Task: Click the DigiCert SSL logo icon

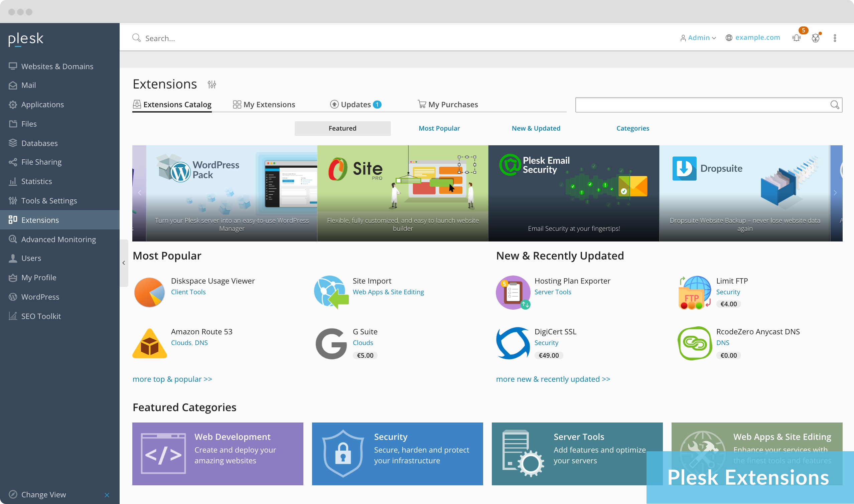Action: 513,343
